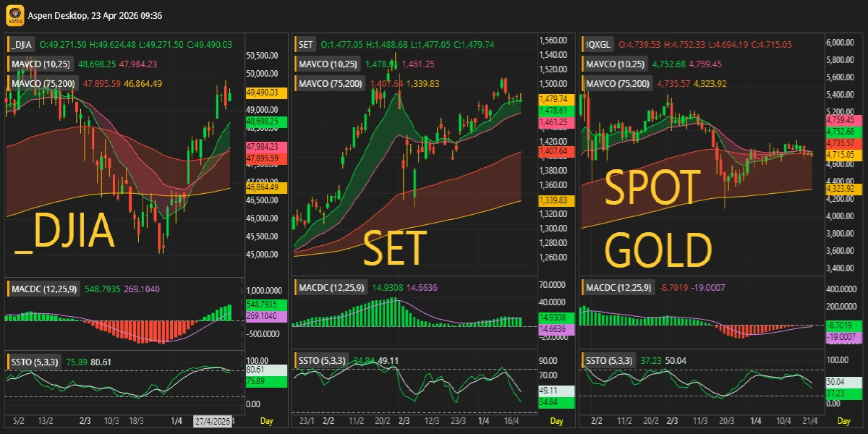The image size is (868, 434).
Task: Click the yellow 4,323.92 price tag
Action: [x=843, y=189]
